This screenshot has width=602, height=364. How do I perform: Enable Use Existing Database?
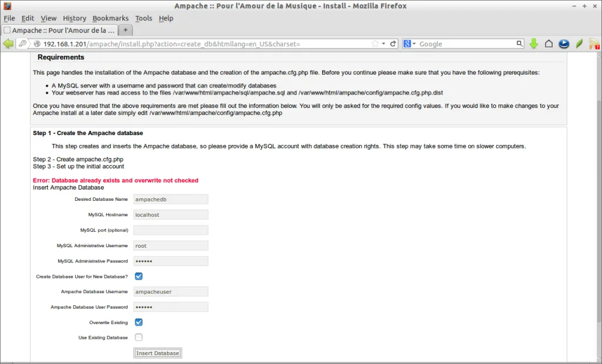(139, 337)
